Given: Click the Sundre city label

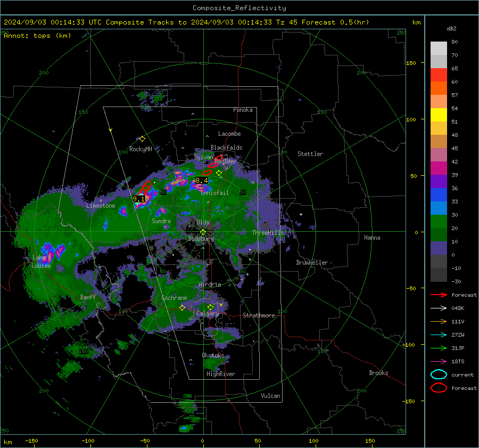Looking at the screenshot, I should 161,221.
